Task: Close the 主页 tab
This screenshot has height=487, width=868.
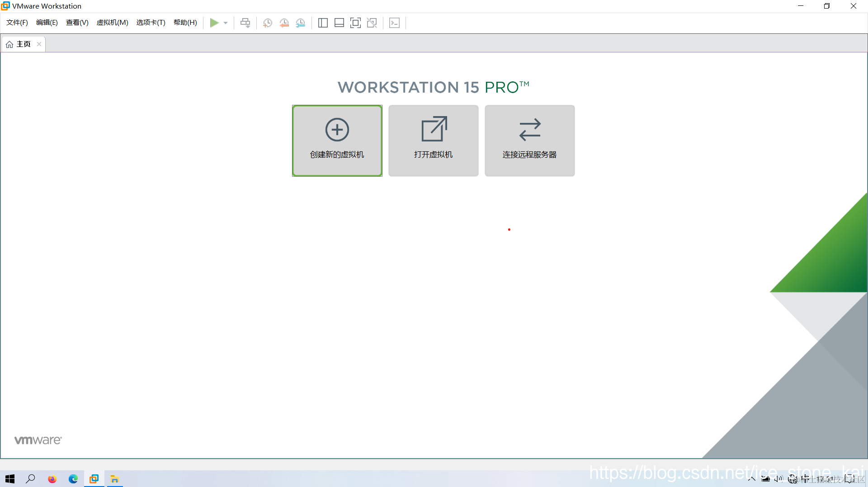Action: (x=39, y=44)
